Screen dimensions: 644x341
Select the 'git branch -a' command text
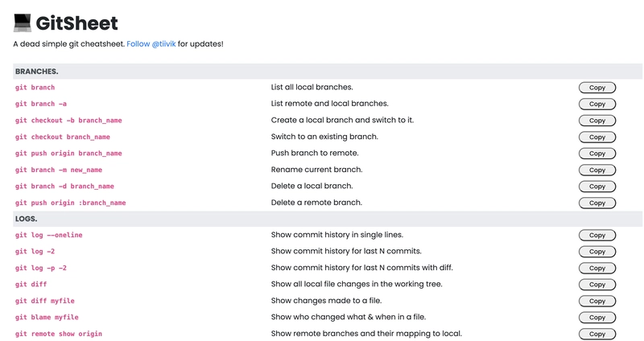click(x=41, y=104)
